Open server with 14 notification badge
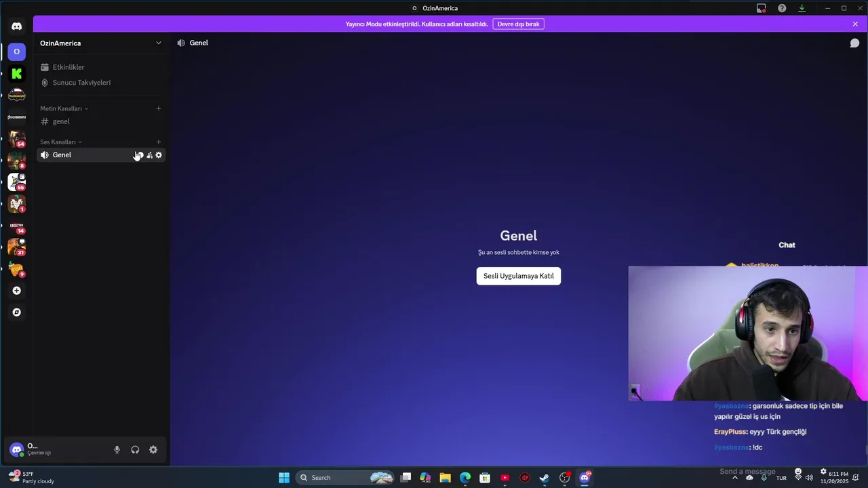 17,225
